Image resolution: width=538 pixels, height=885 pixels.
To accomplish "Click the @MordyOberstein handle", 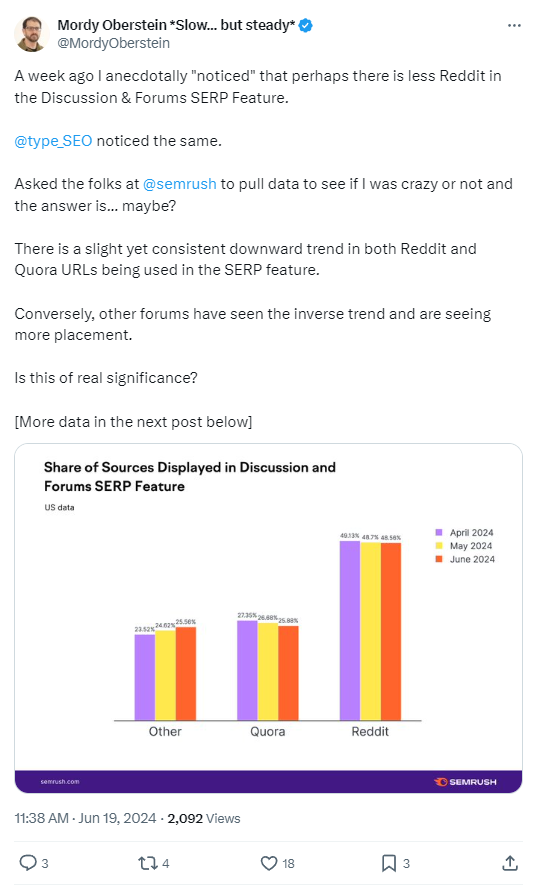I will tap(113, 43).
